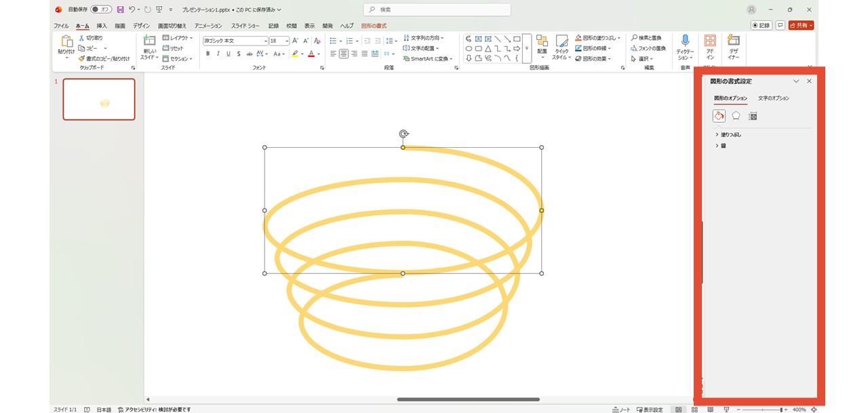The height and width of the screenshot is (413, 868).
Task: Switch to 文字のオプション tab
Action: [773, 98]
